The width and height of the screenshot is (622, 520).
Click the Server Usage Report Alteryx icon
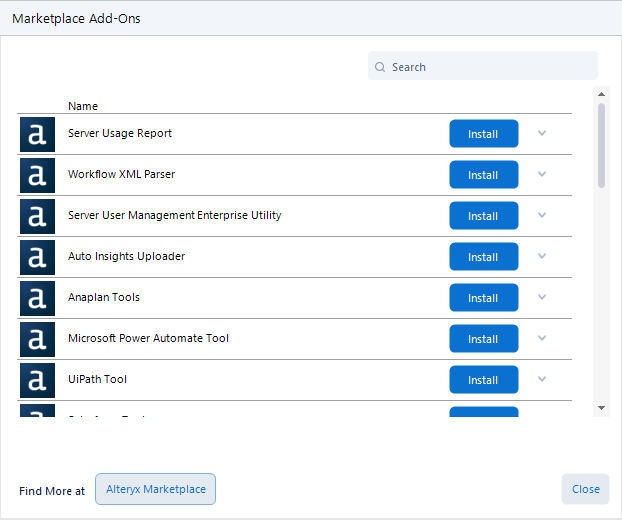[37, 135]
